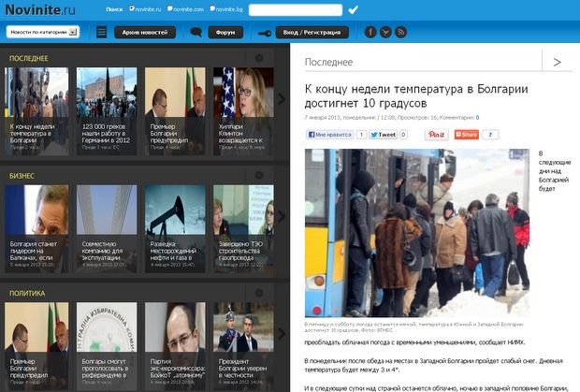
Task: Click the round icon in ПОСЛЕДНЕЕ header
Action: pos(259,58)
